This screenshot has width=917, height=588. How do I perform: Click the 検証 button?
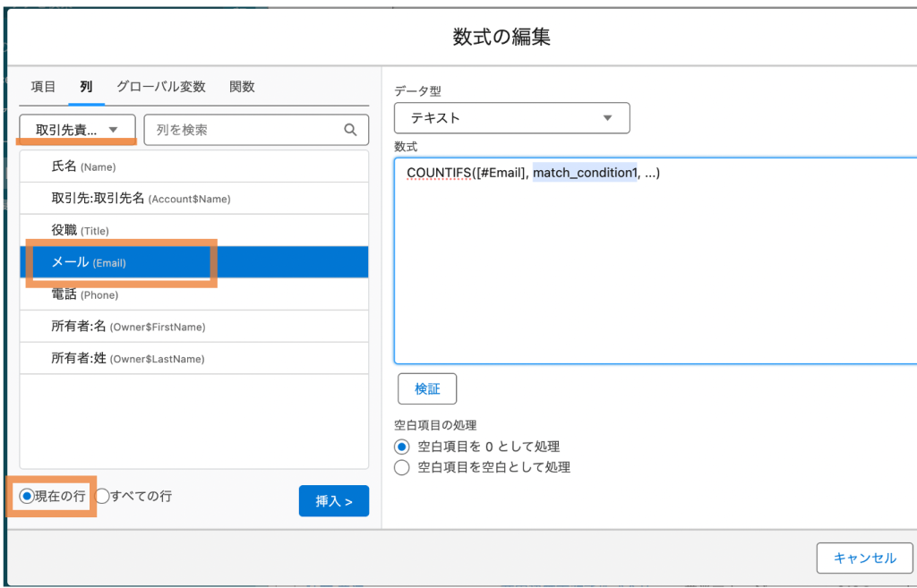(427, 389)
